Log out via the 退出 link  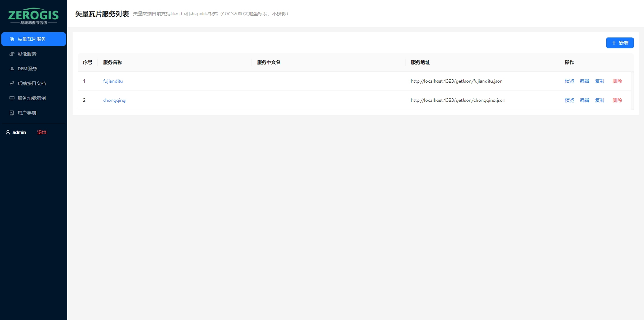pyautogui.click(x=42, y=132)
